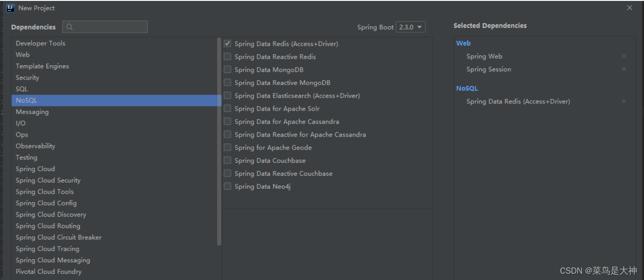
Task: Click the NoSQL header in Selected Dependencies
Action: [467, 88]
